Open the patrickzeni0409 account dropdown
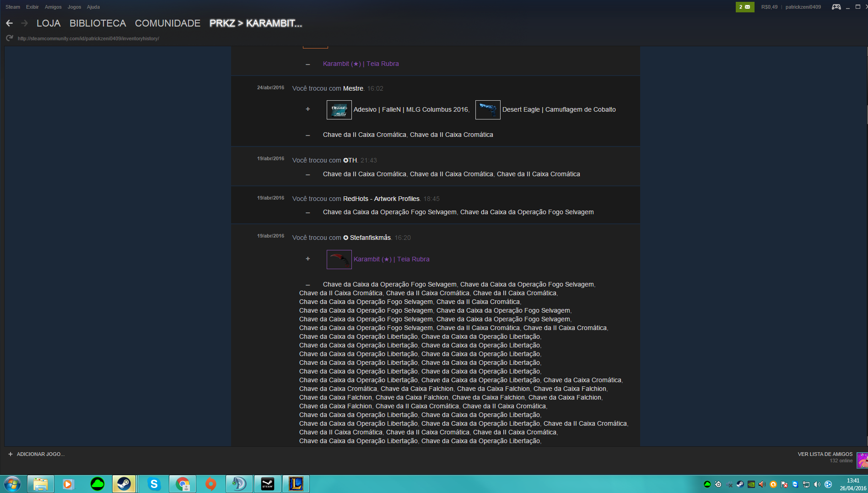 [803, 7]
